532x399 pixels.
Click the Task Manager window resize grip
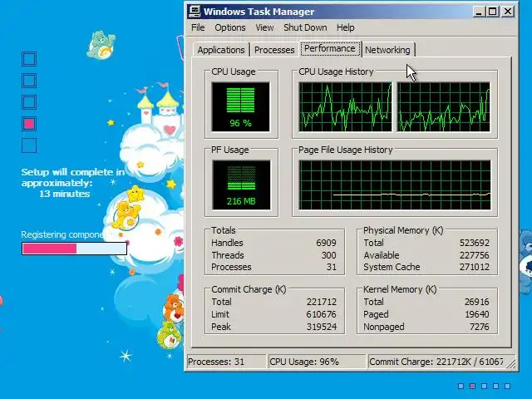point(511,364)
